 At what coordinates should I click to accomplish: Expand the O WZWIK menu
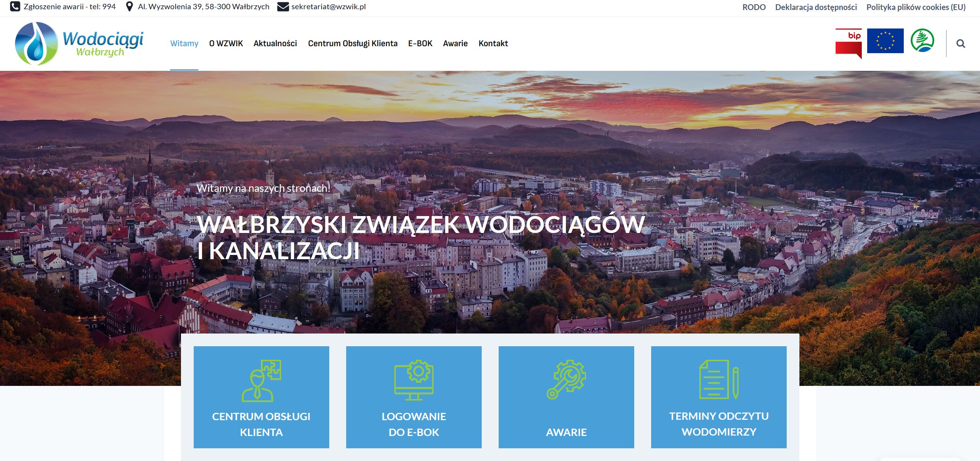(x=226, y=44)
